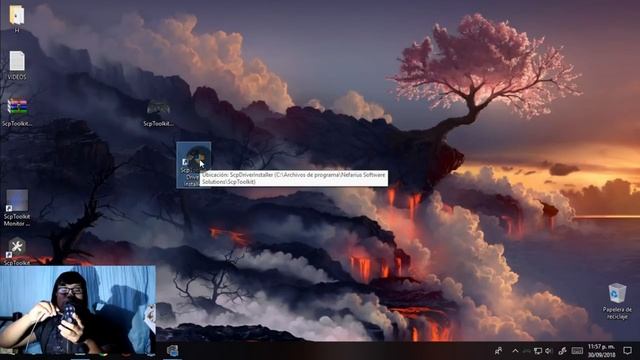Select the highlighted ScpDriverInstaller shortcut
This screenshot has width=640, height=360.
pyautogui.click(x=193, y=165)
